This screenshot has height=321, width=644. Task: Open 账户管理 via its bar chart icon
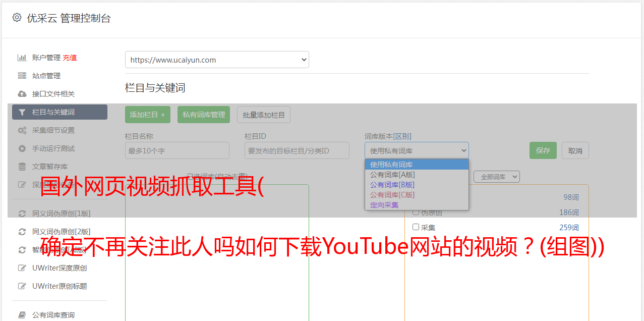22,58
